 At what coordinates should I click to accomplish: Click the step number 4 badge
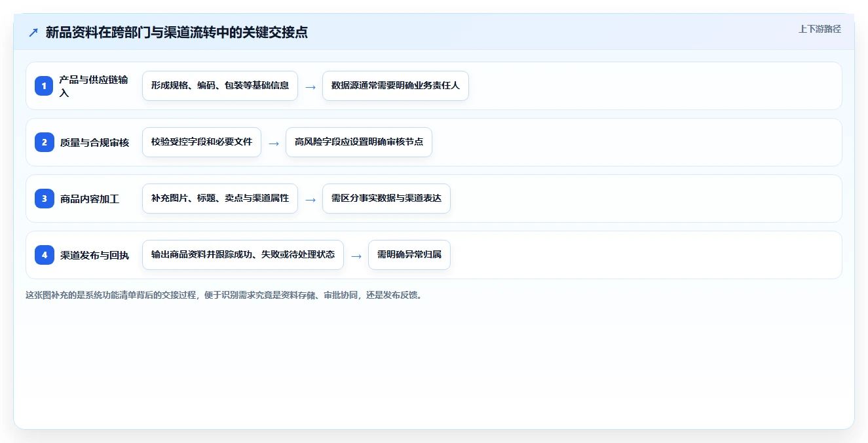[x=45, y=255]
